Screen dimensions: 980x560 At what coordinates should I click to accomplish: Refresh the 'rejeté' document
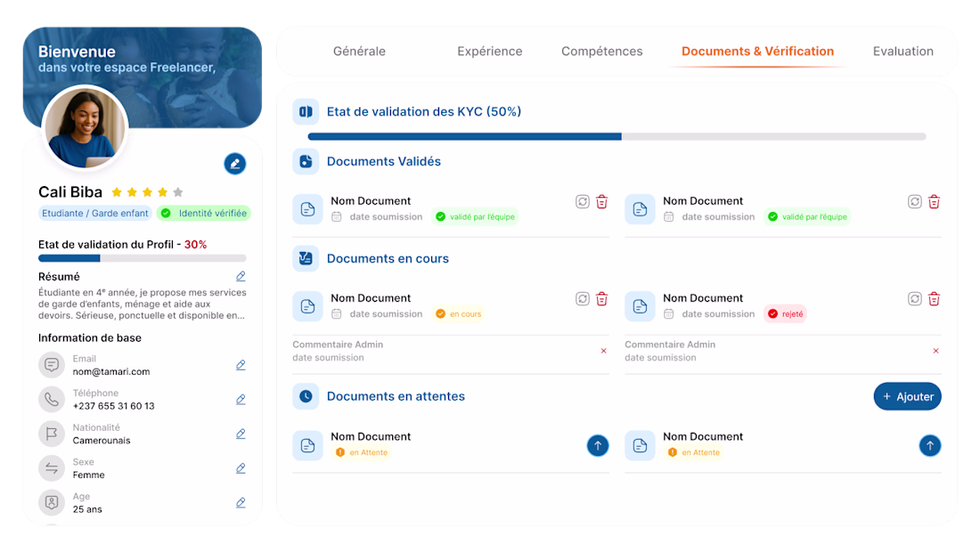click(915, 299)
